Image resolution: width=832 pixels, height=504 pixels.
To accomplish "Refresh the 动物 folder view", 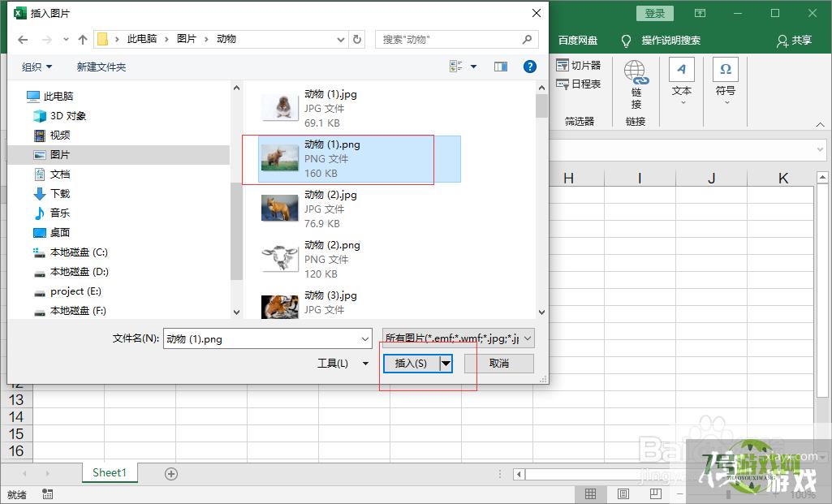I will pos(357,39).
